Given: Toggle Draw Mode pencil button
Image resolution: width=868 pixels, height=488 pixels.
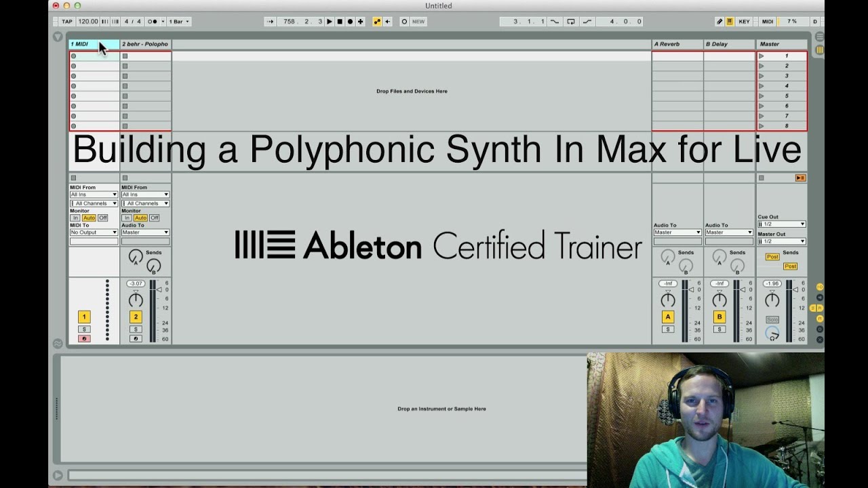Looking at the screenshot, I should pyautogui.click(x=720, y=22).
